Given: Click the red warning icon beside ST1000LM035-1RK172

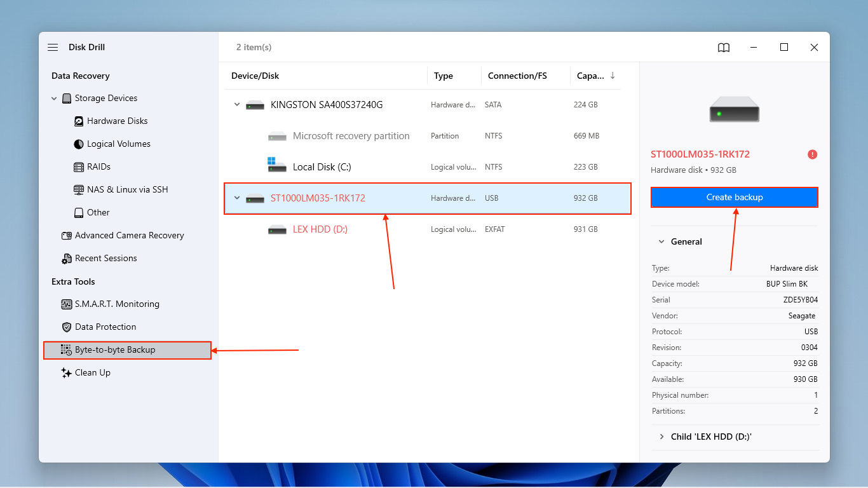Looking at the screenshot, I should pos(812,154).
